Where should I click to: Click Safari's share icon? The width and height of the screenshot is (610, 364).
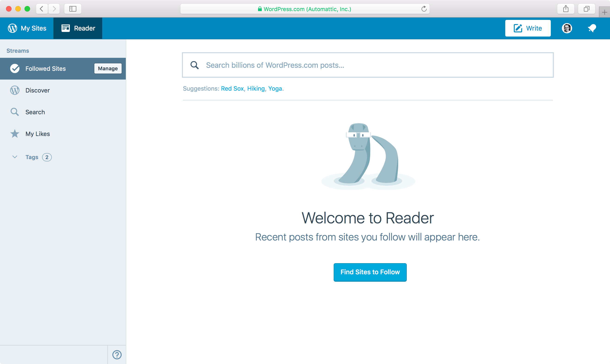pyautogui.click(x=566, y=9)
